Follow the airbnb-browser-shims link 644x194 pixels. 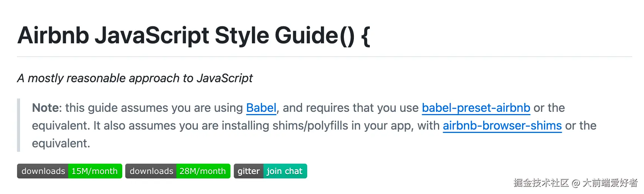(502, 126)
